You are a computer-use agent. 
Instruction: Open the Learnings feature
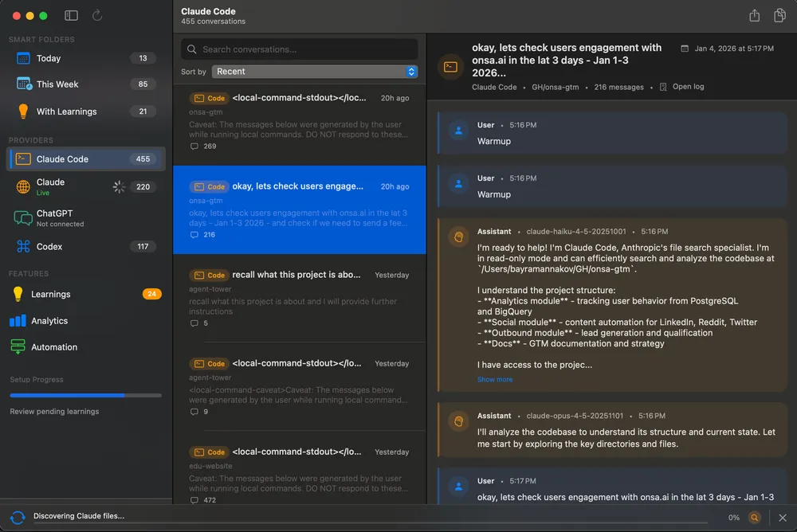(x=85, y=294)
